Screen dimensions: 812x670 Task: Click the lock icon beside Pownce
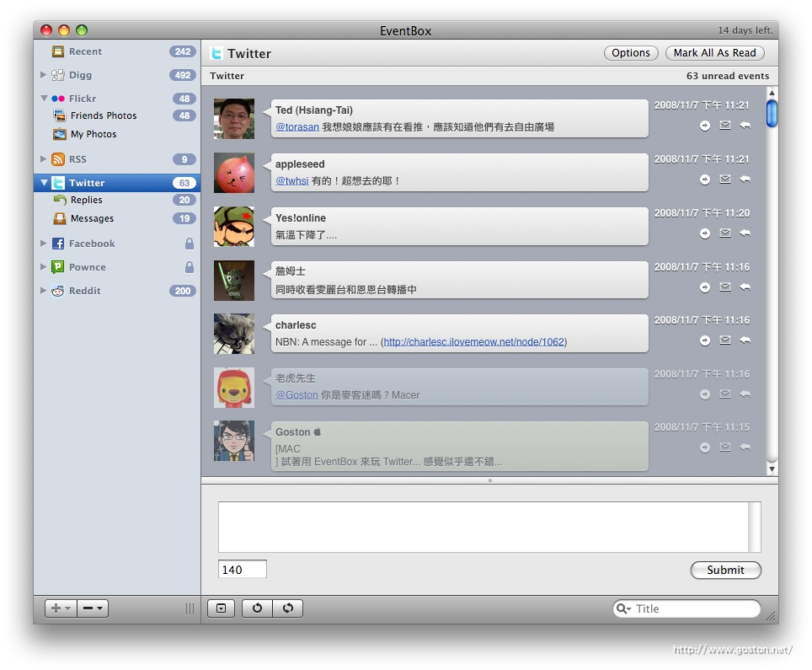point(190,267)
